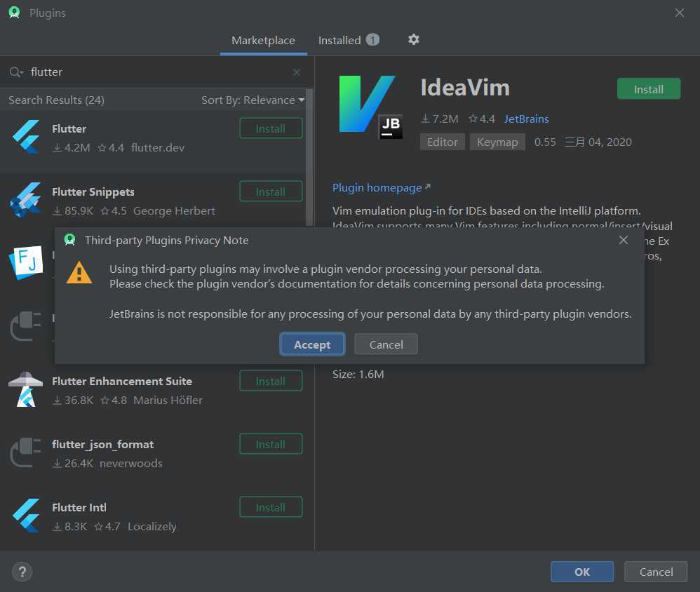Select the Flutter Enhancement Suite title

coord(122,381)
